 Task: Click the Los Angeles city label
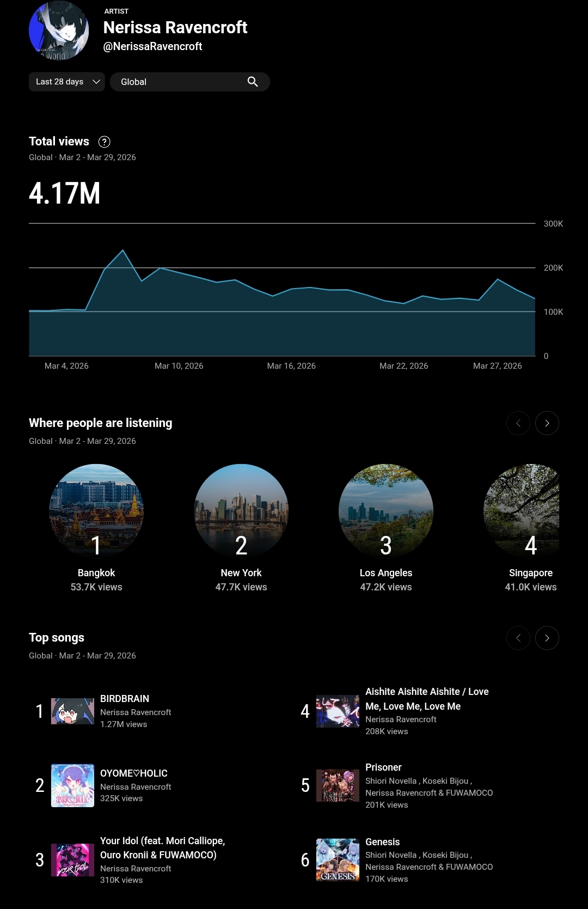point(386,573)
